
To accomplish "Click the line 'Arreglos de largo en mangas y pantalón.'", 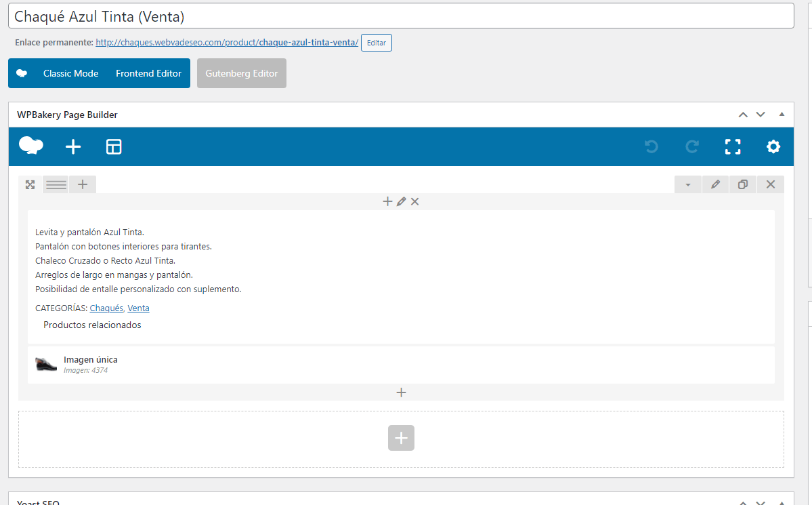I will (114, 275).
